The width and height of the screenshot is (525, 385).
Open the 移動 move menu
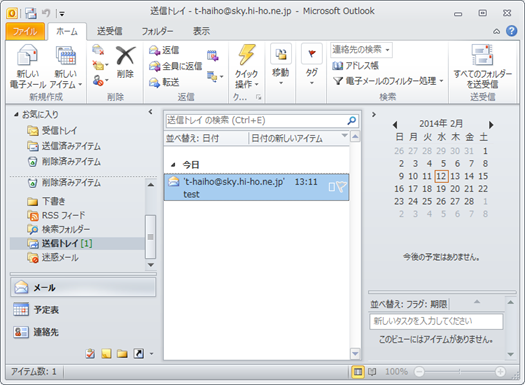click(x=281, y=65)
